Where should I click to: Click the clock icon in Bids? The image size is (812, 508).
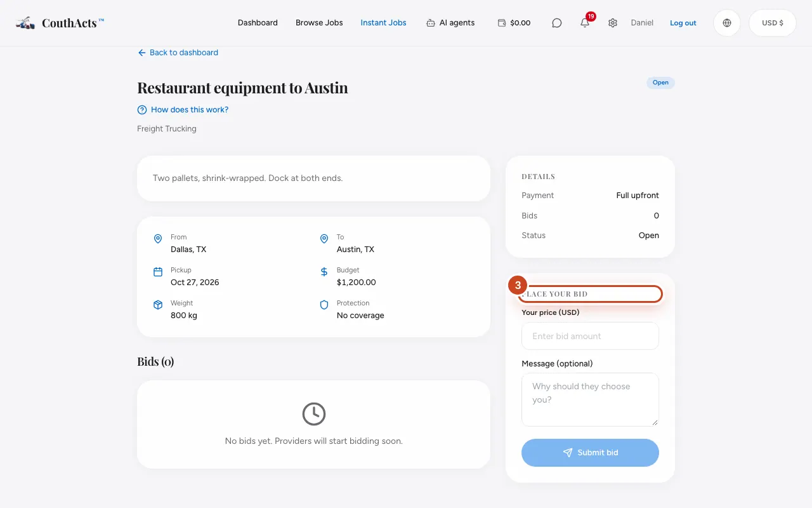314,414
